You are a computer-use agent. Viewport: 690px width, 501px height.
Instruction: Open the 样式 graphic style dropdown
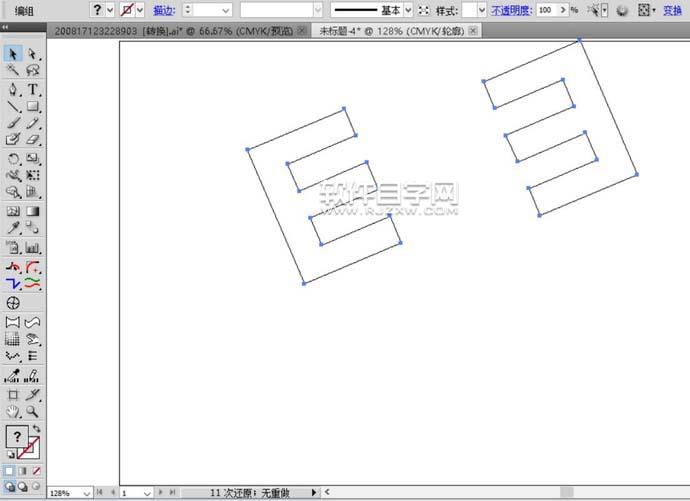[x=482, y=10]
